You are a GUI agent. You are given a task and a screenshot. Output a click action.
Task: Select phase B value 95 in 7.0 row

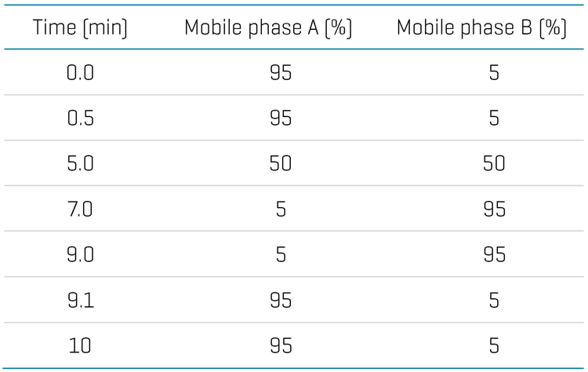(x=494, y=210)
